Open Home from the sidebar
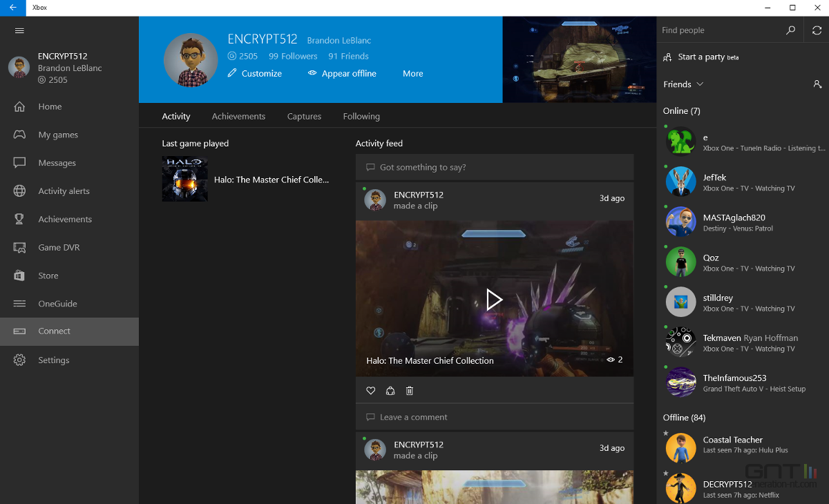Viewport: 829px width, 504px height. click(x=69, y=106)
